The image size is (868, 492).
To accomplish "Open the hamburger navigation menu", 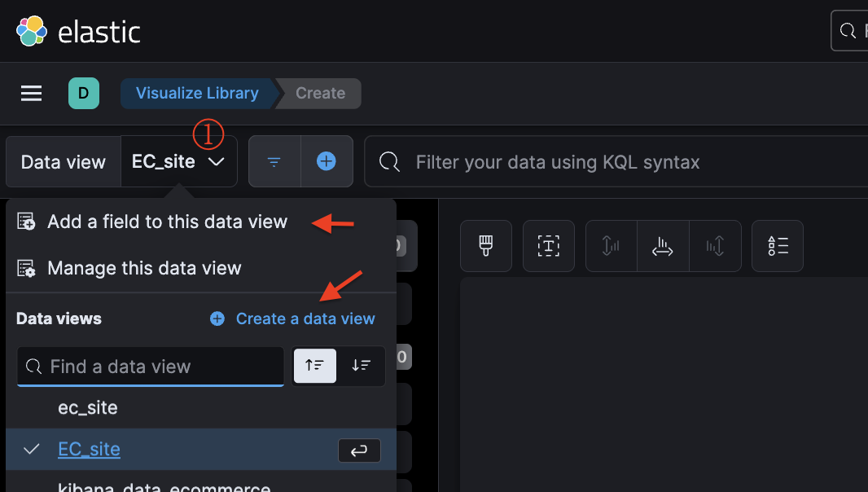I will point(32,93).
